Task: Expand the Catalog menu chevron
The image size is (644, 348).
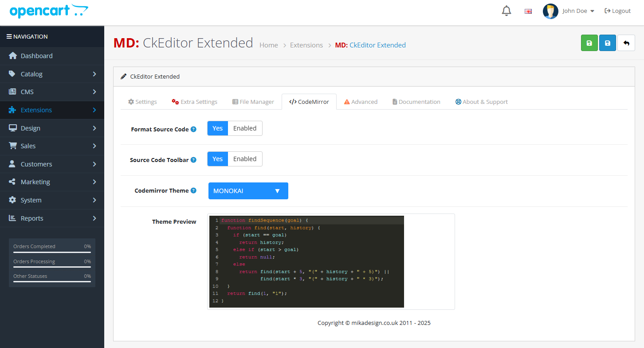Action: click(94, 74)
